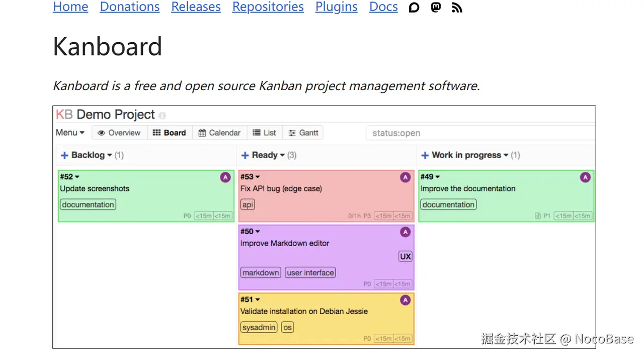644x356 pixels.
Task: Switch to the Overview tab
Action: [119, 133]
